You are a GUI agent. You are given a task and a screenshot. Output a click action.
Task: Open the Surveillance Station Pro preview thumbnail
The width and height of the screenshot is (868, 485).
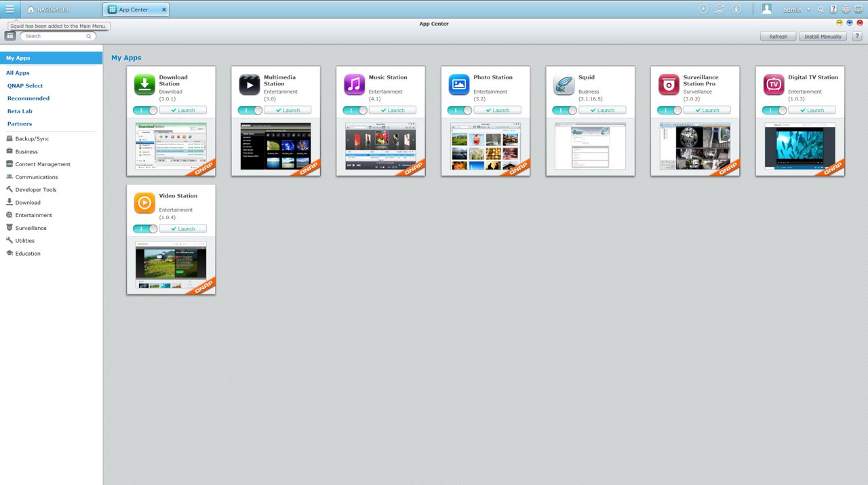pyautogui.click(x=695, y=147)
